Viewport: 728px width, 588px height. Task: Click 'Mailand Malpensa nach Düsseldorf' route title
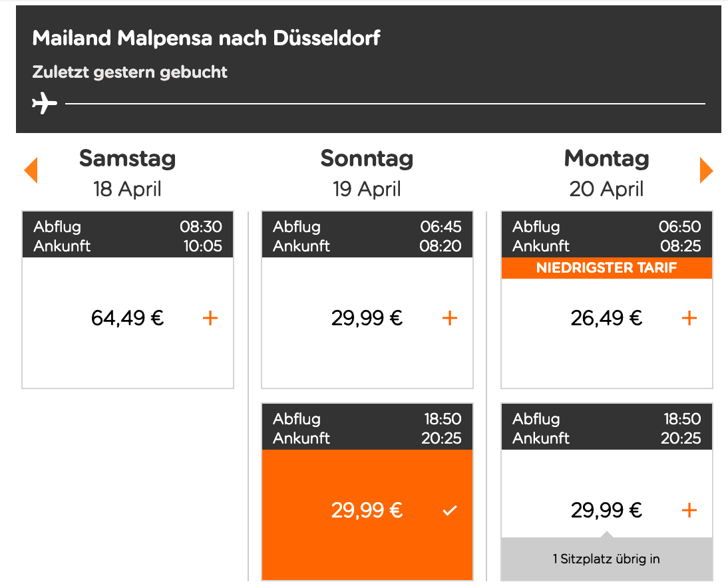click(206, 38)
